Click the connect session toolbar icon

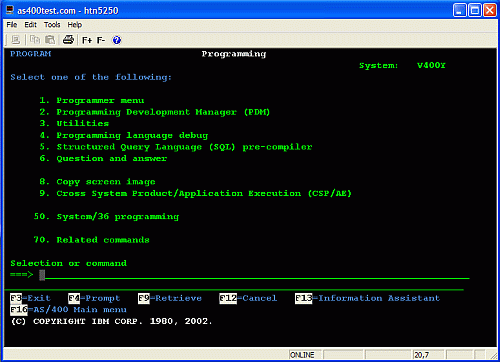[x=15, y=40]
